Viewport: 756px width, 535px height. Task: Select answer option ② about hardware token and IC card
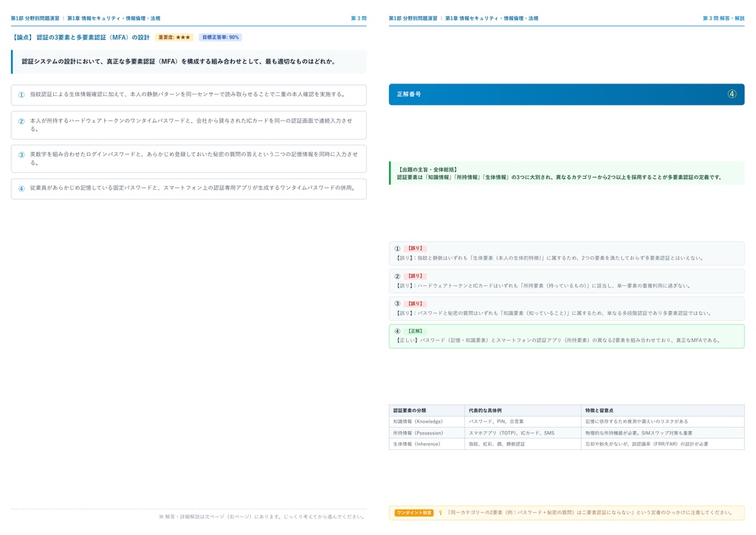coord(188,125)
